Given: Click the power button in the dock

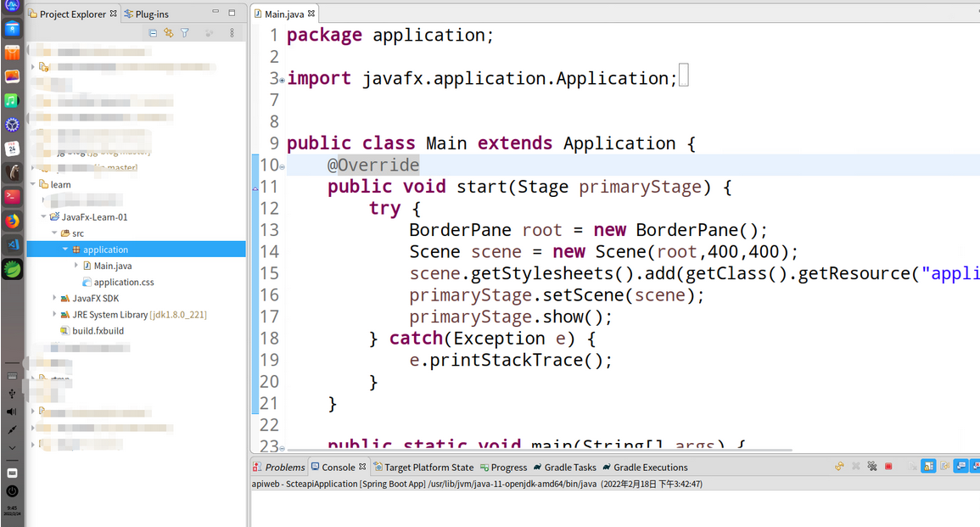Looking at the screenshot, I should [12, 491].
